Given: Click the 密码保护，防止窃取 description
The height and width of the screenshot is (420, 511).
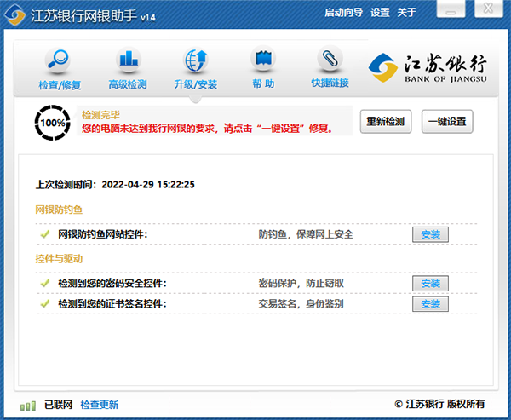Looking at the screenshot, I should [x=301, y=283].
